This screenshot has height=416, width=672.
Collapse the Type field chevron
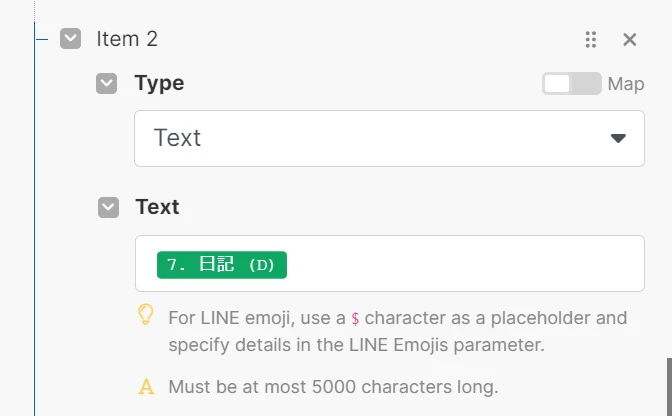click(106, 83)
